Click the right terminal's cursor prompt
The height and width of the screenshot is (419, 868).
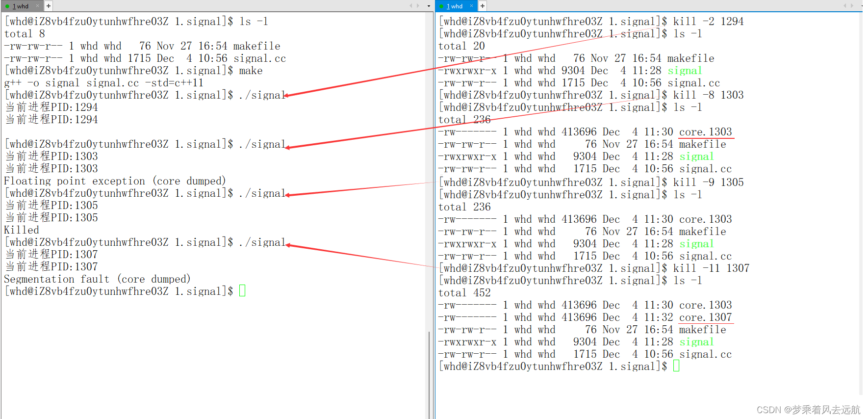coord(676,366)
